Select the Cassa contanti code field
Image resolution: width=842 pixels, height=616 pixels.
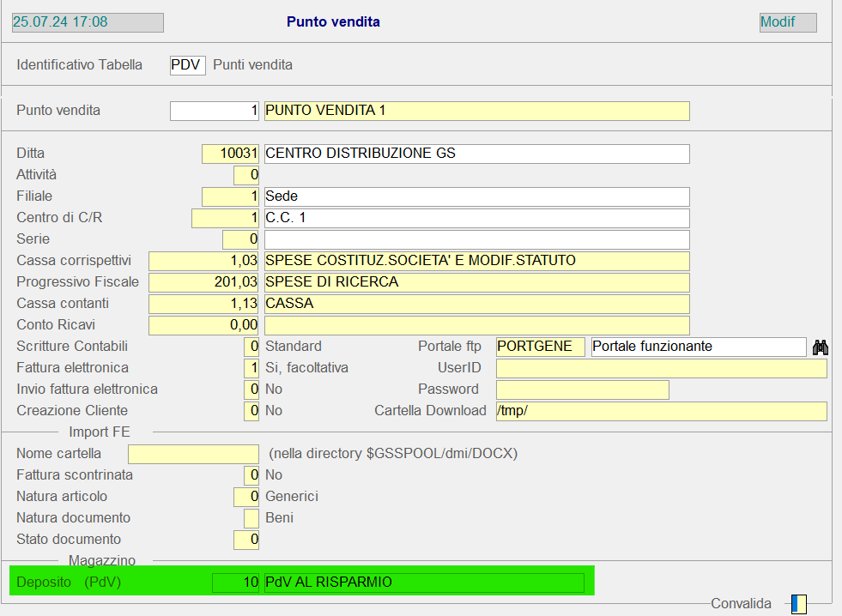click(x=204, y=304)
